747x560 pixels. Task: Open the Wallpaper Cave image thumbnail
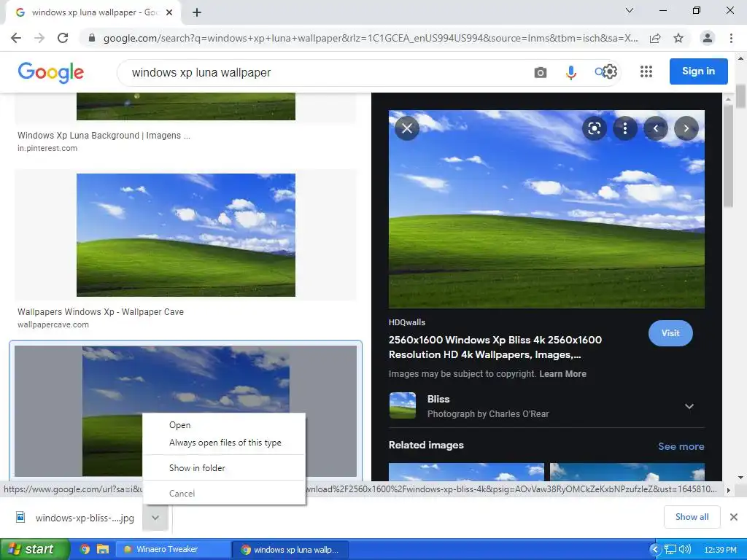186,235
